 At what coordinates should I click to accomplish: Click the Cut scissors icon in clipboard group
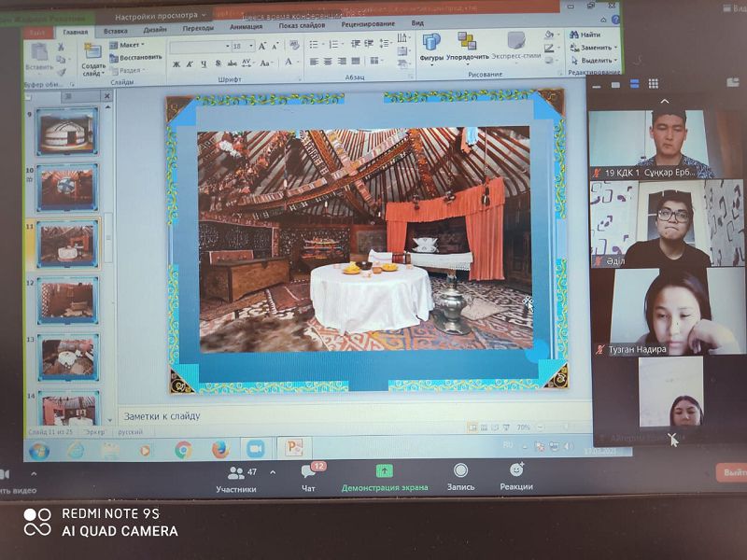[61, 47]
